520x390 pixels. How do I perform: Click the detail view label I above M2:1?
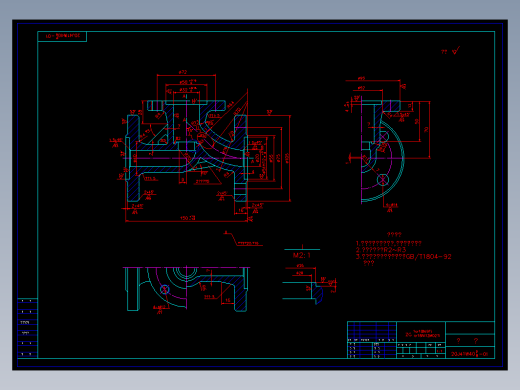point(302,247)
